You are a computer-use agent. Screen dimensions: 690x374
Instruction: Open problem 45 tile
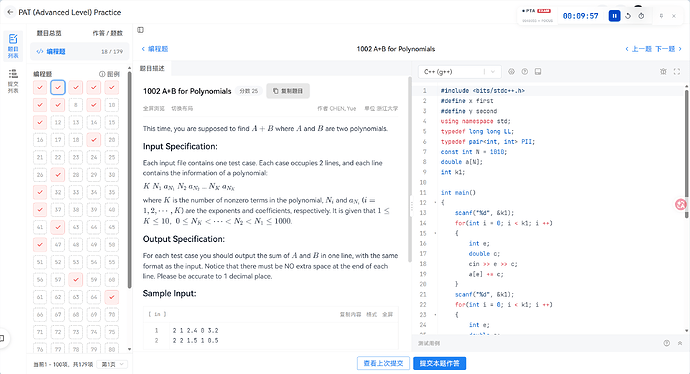(112, 227)
